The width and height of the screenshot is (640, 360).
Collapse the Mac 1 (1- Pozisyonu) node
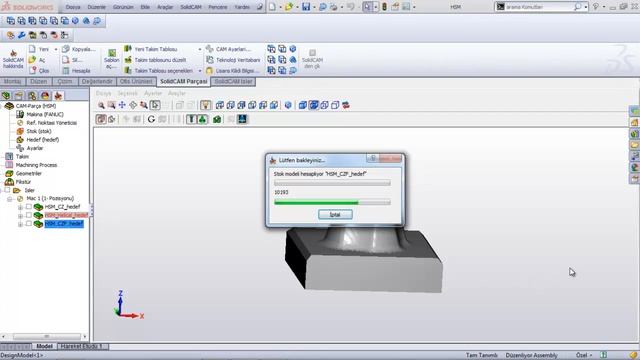(x=9, y=199)
